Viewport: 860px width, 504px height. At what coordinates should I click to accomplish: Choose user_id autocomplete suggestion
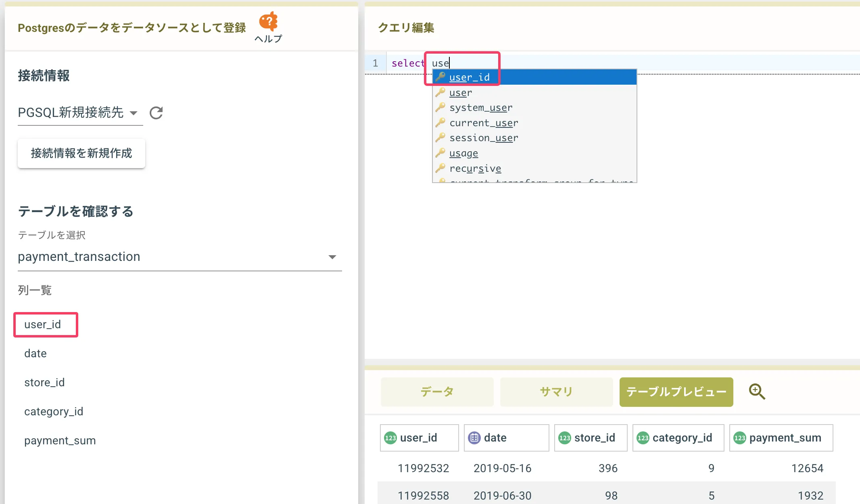pos(535,77)
